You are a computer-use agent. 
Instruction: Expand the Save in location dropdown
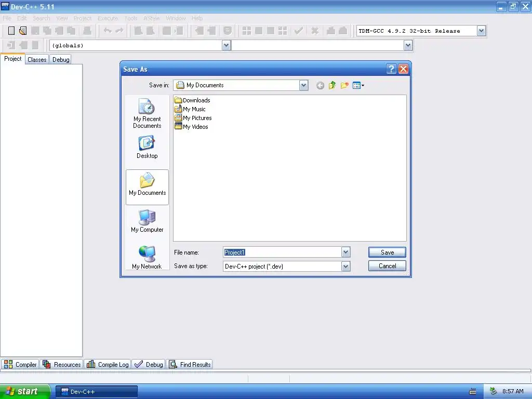click(303, 86)
